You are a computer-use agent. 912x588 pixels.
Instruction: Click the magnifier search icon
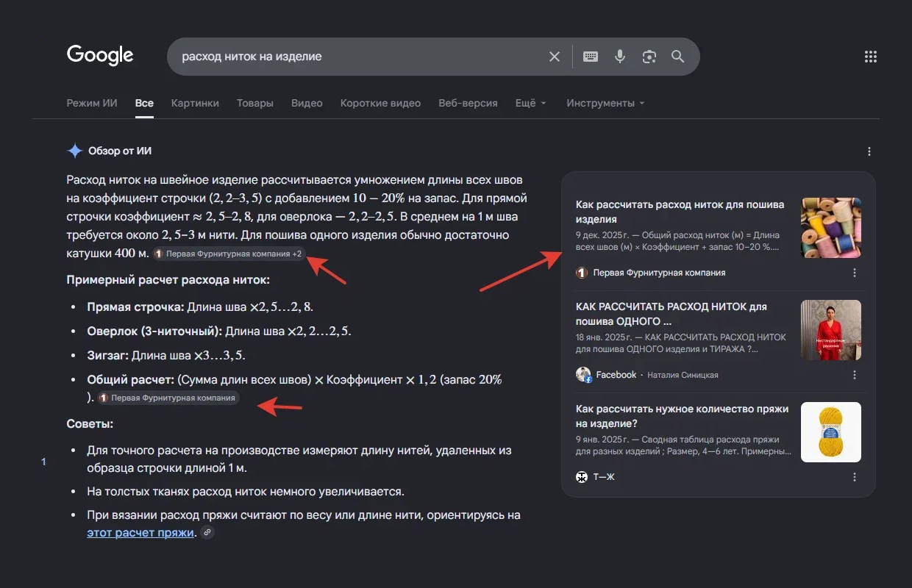677,57
